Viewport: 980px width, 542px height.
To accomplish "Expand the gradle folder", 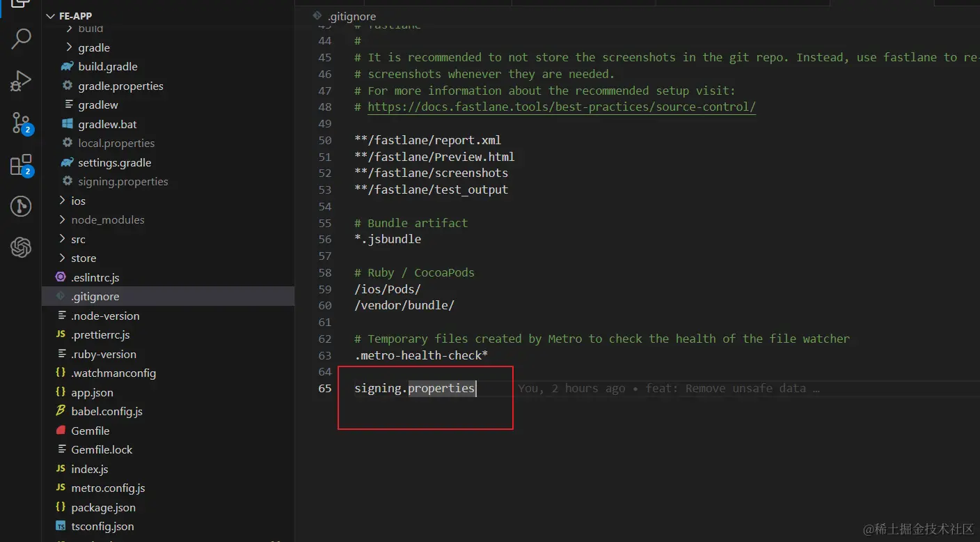I will pyautogui.click(x=69, y=47).
